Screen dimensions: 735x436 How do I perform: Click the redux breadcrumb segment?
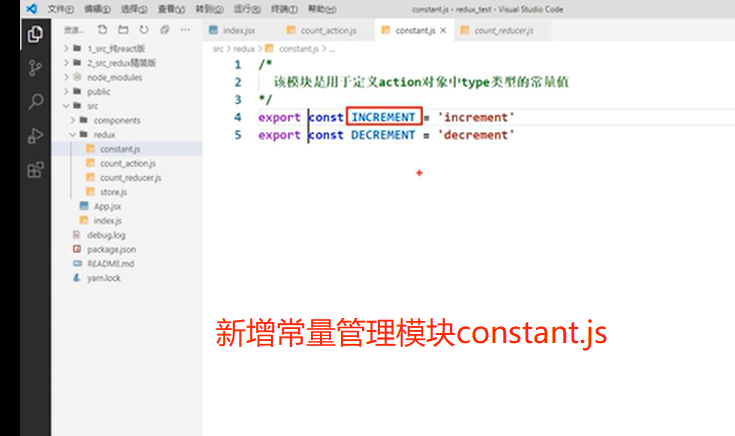[x=244, y=49]
